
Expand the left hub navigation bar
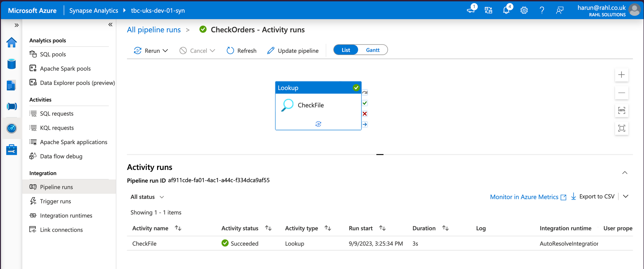click(16, 25)
